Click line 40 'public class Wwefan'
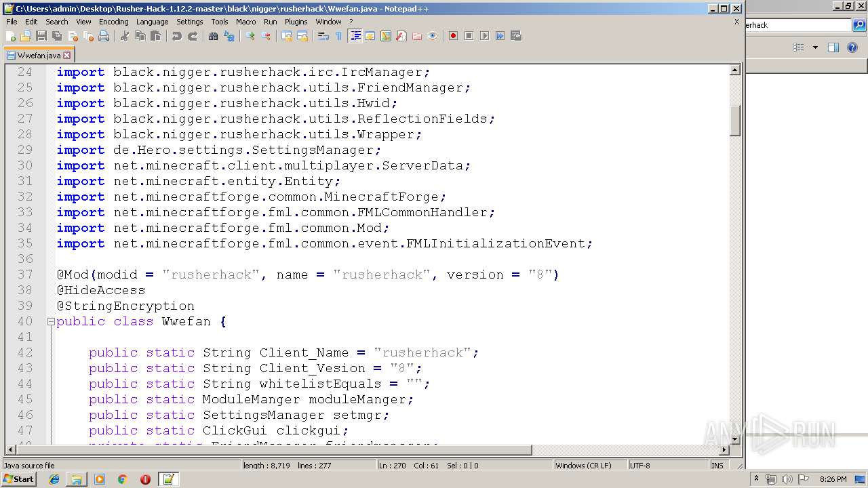The width and height of the screenshot is (868, 488). click(x=141, y=321)
